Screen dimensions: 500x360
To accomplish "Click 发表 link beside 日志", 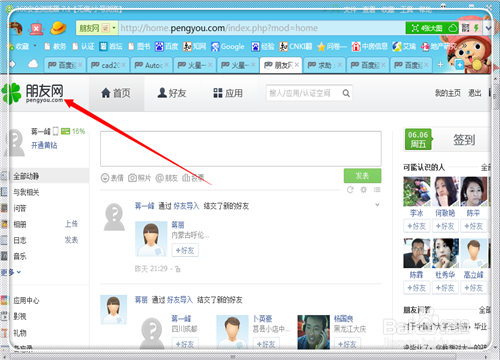I will coord(71,240).
